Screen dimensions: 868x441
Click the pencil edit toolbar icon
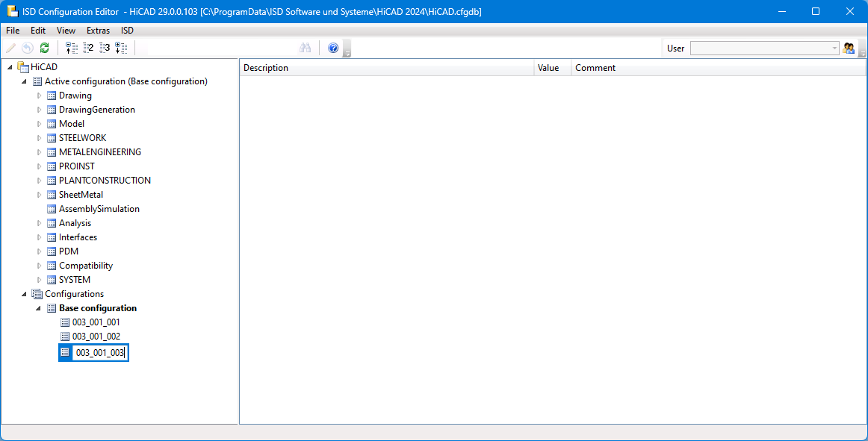10,49
